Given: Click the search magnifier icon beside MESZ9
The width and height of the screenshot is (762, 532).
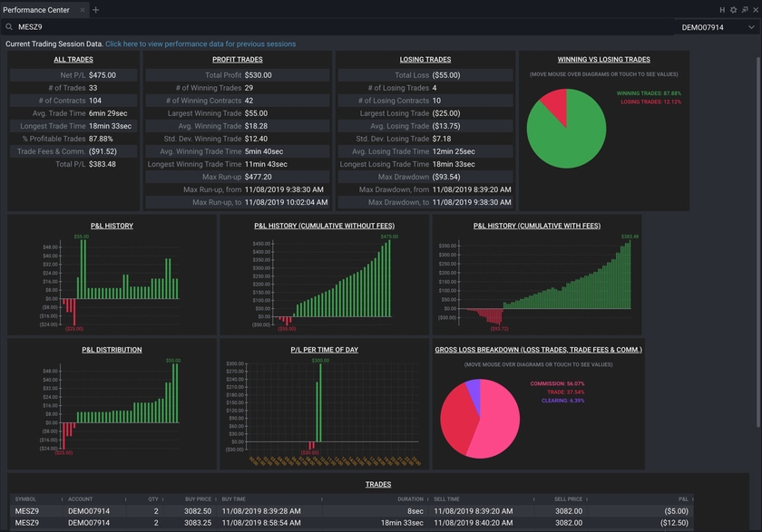Looking at the screenshot, I should click(8, 27).
